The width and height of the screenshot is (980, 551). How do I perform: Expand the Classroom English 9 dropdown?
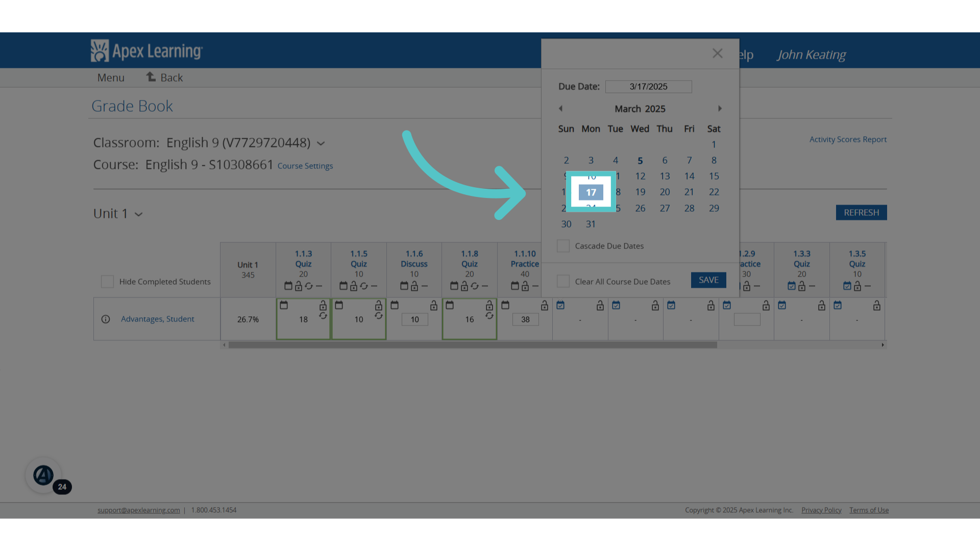321,144
